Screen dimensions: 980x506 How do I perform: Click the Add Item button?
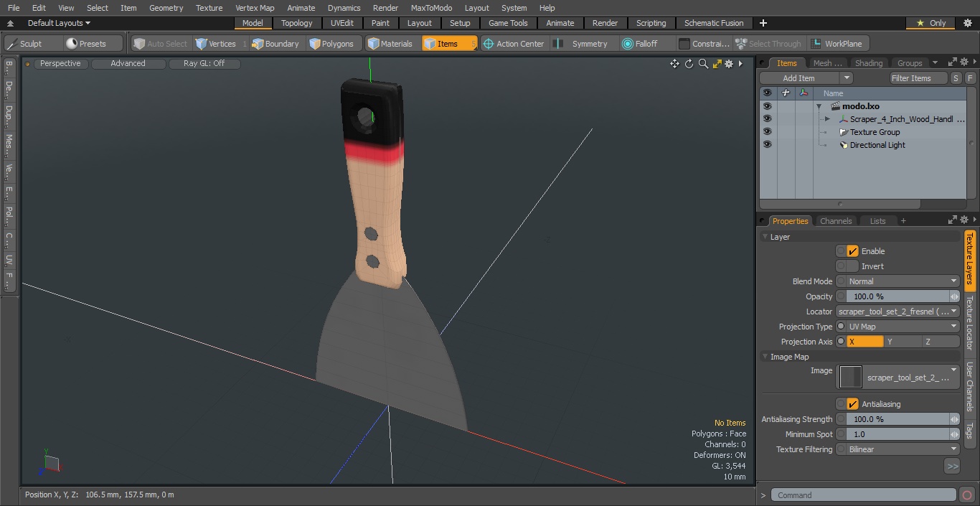pos(799,78)
